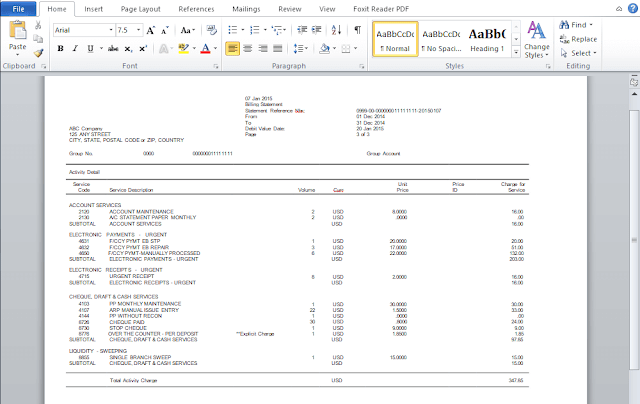This screenshot has height=404, width=640.
Task: Click Replace in Editing group
Action: (x=578, y=39)
